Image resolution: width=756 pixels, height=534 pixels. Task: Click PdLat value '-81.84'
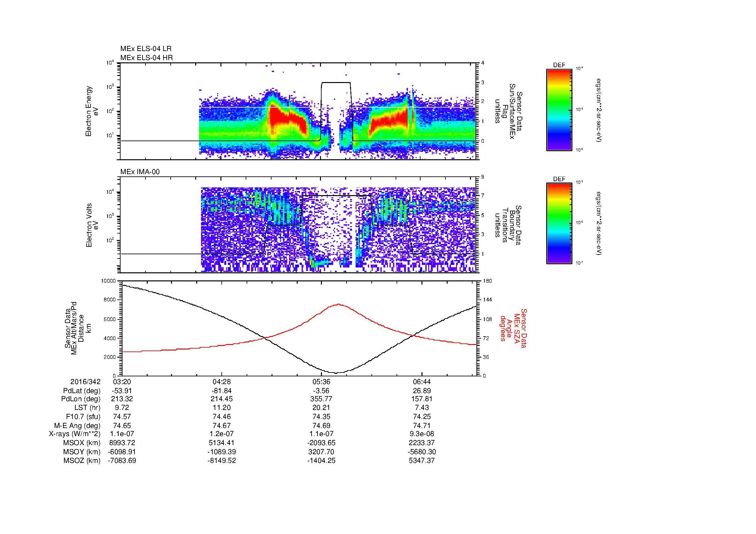coord(222,391)
